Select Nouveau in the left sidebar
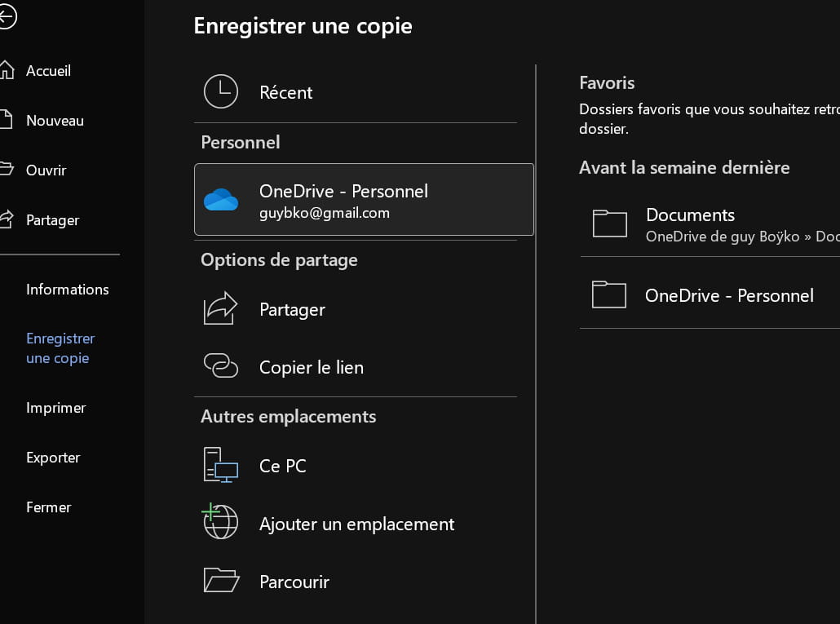Screen dimensions: 840x624 click(55, 121)
